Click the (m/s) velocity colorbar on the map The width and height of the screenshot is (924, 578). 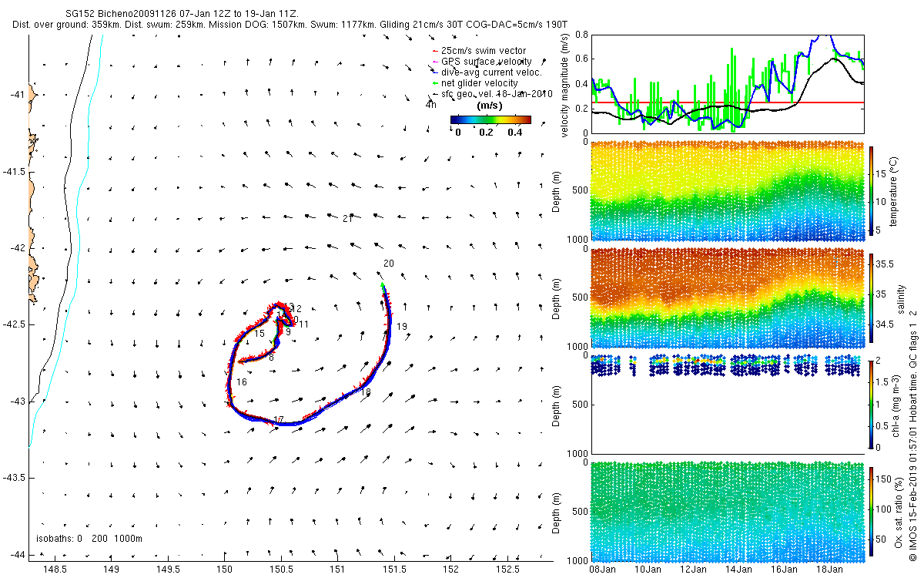click(490, 119)
